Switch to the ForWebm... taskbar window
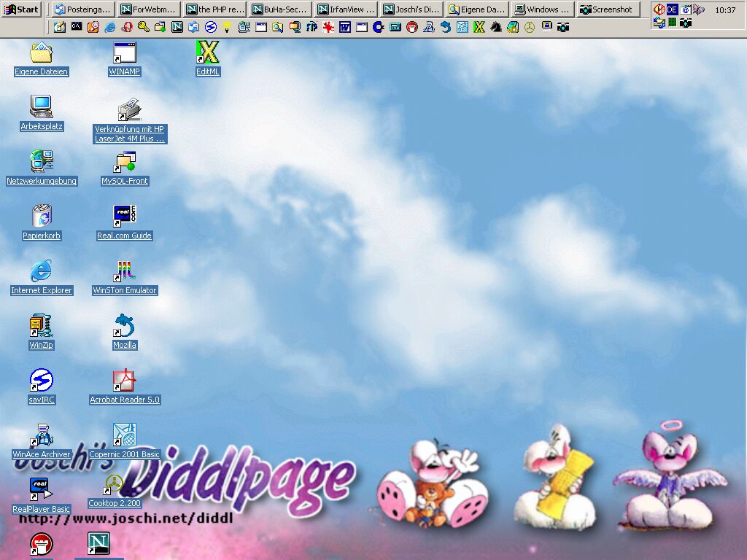The image size is (747, 560). point(149,9)
